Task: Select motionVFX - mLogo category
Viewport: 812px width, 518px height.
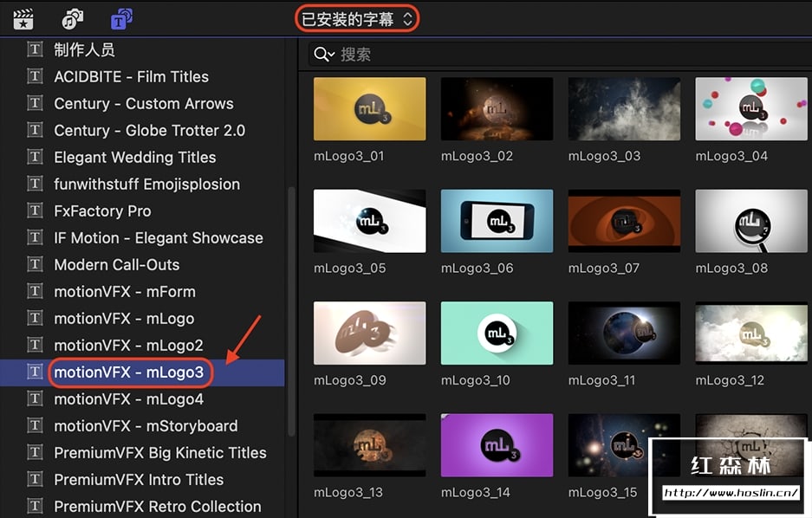Action: 142,319
